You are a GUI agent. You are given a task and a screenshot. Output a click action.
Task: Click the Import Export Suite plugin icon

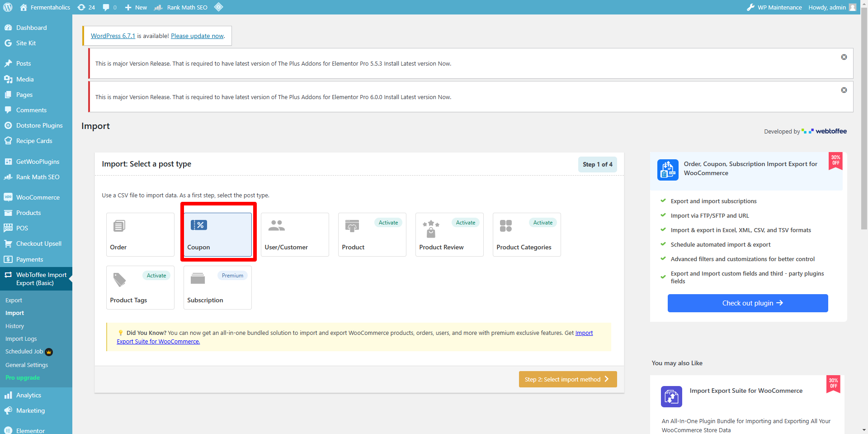[x=671, y=396]
